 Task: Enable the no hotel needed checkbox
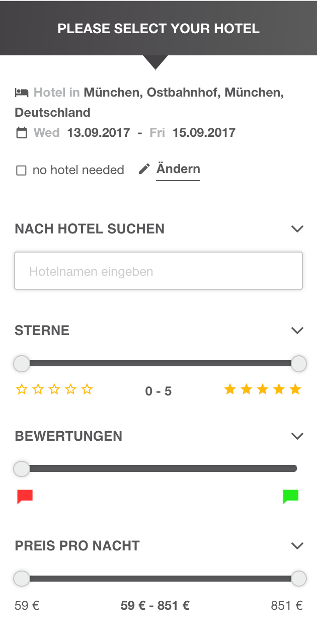[x=21, y=170]
